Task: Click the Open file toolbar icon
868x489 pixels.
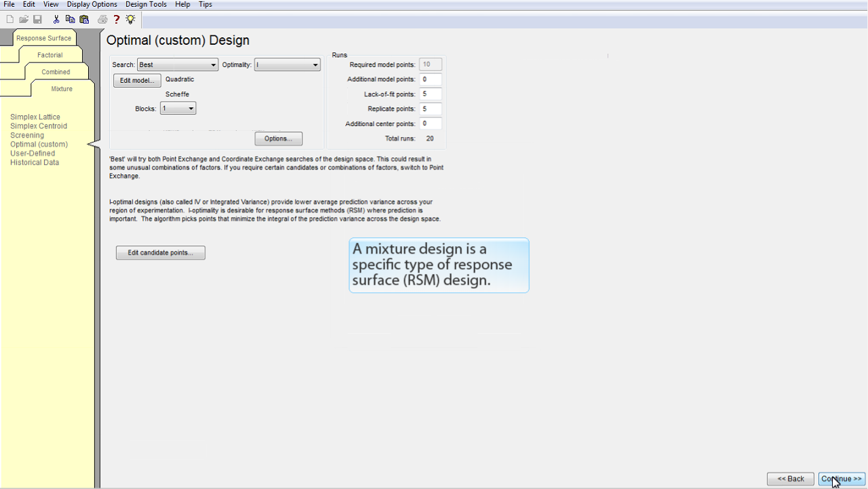Action: coord(24,20)
